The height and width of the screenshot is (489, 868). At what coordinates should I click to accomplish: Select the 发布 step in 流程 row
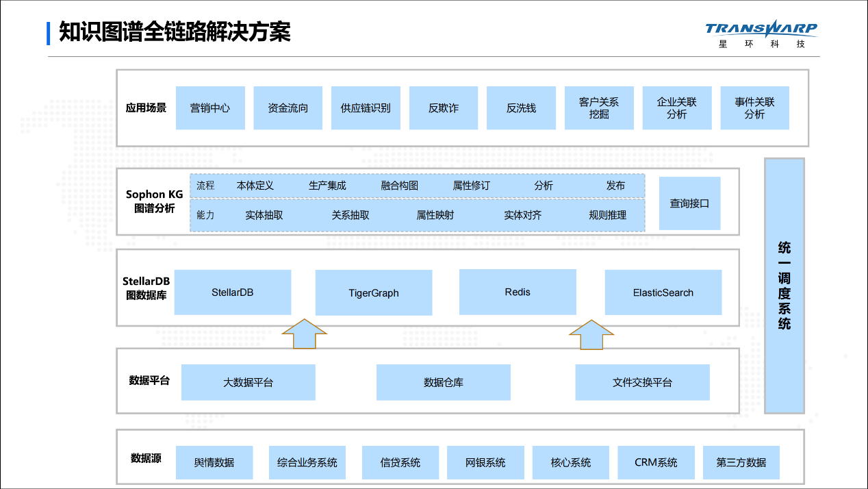tap(615, 186)
